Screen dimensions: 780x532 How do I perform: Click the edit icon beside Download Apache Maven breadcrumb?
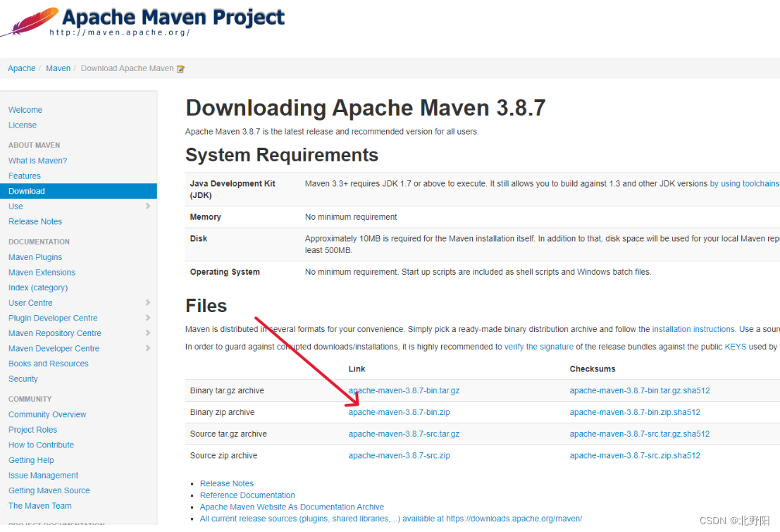181,68
